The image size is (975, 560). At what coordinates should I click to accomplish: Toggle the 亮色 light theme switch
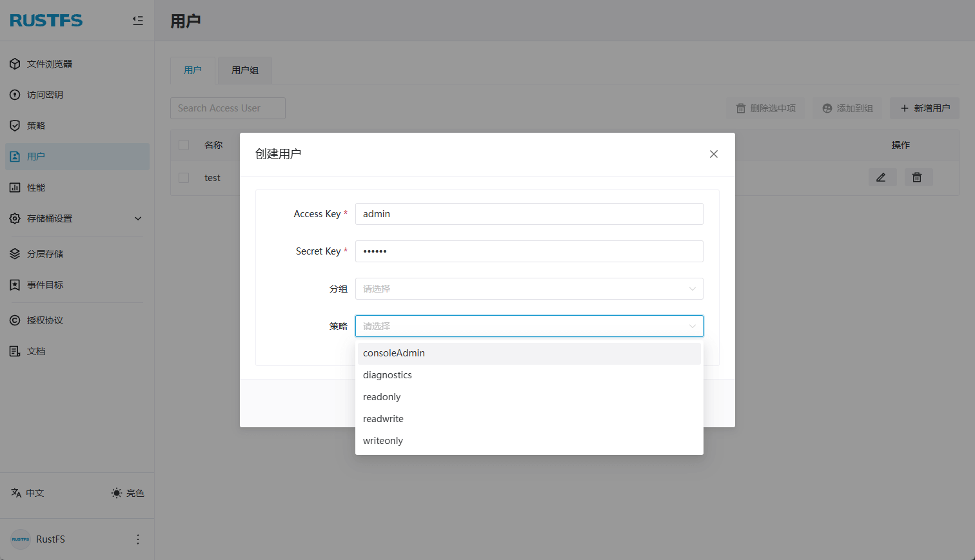[x=127, y=493]
